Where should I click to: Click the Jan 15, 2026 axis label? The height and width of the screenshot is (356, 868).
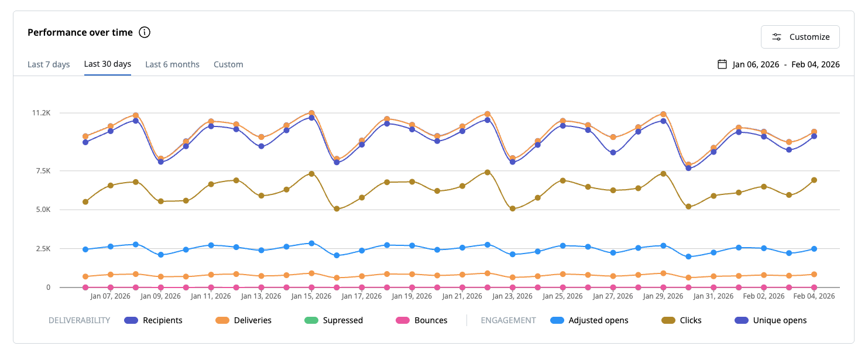coord(311,296)
